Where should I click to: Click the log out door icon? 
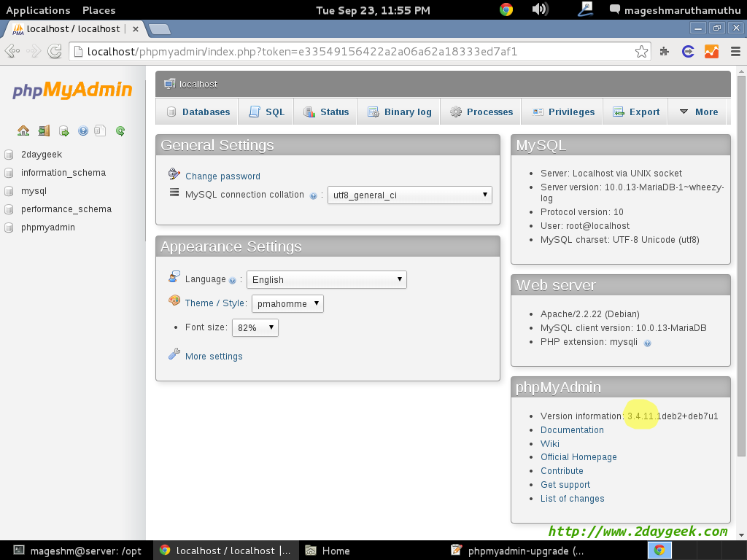44,131
